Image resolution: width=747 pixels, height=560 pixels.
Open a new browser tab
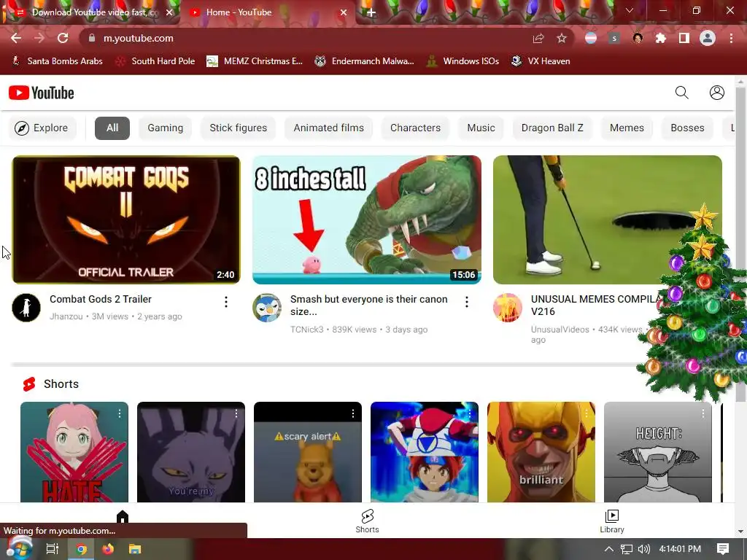(x=371, y=12)
